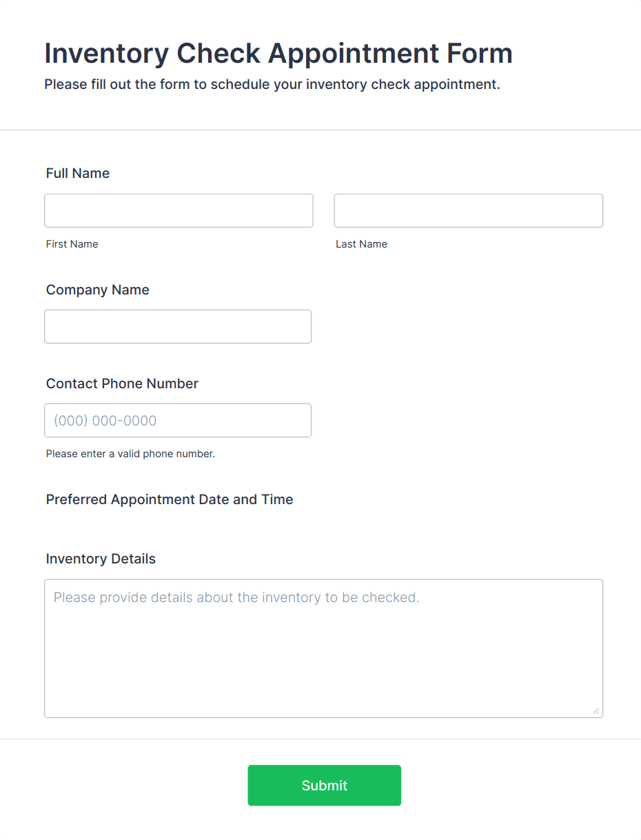
Task: Click the "Inventory Check Appointment Form" heading
Action: 278,53
